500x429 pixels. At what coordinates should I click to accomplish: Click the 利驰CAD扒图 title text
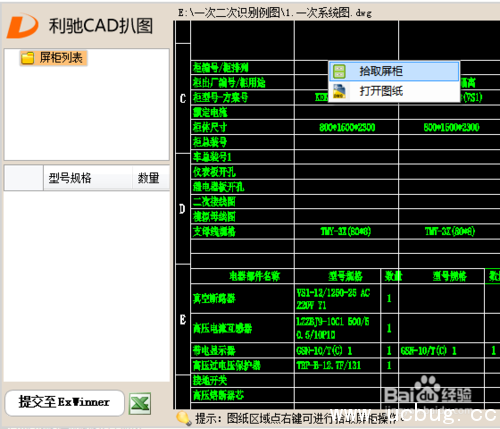(101, 26)
